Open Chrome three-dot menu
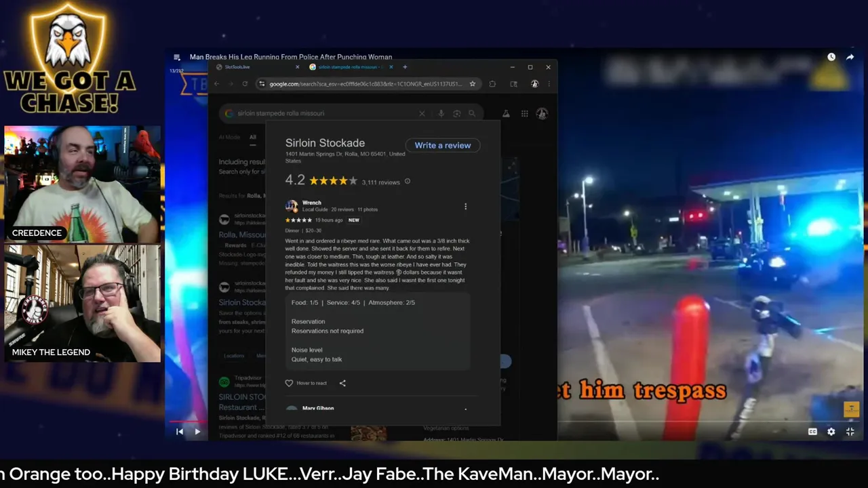The height and width of the screenshot is (488, 868). (x=548, y=84)
